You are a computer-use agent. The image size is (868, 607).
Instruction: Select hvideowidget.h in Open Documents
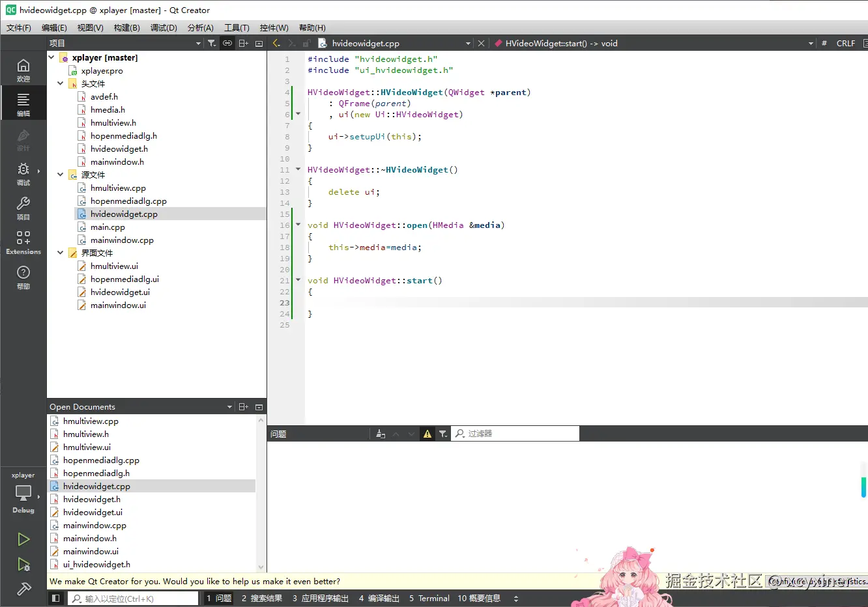[x=91, y=499]
